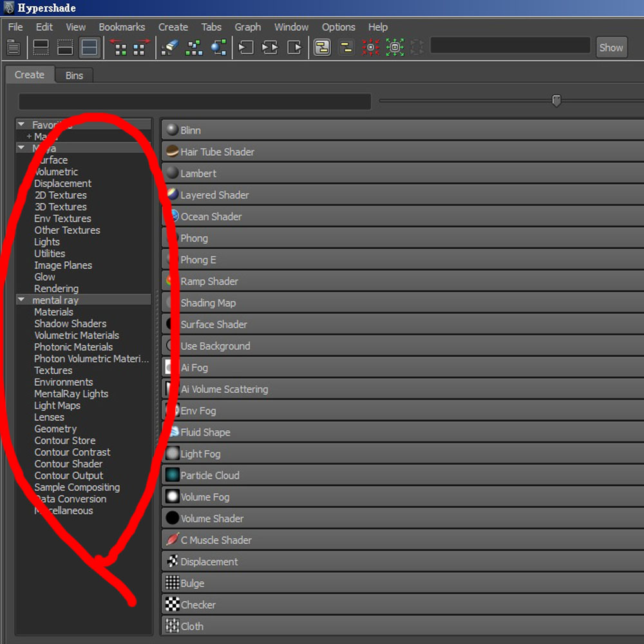This screenshot has height=644, width=644.
Task: Select Other Textures category
Action: click(67, 231)
